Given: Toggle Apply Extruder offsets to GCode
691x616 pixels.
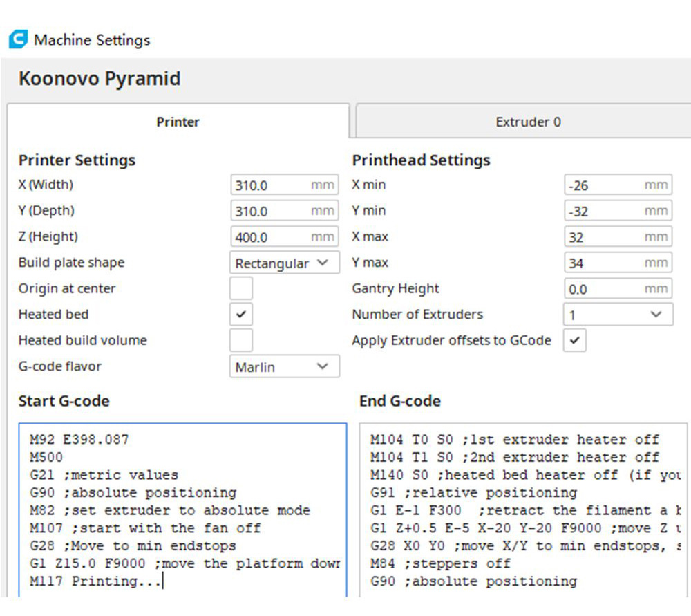Looking at the screenshot, I should (575, 340).
